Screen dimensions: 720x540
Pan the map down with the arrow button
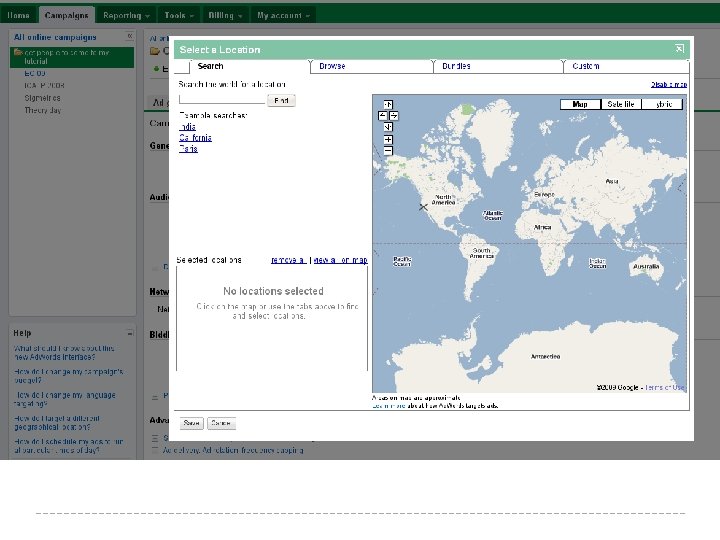pyautogui.click(x=388, y=127)
